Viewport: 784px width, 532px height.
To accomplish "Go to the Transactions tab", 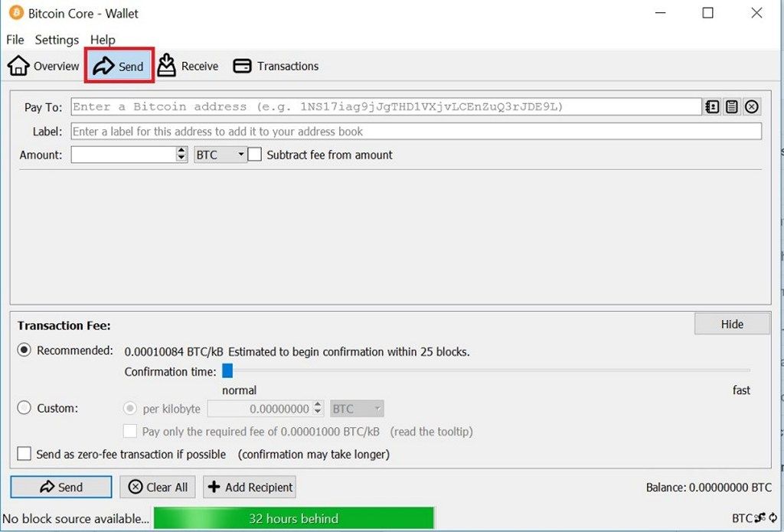I will (x=276, y=66).
